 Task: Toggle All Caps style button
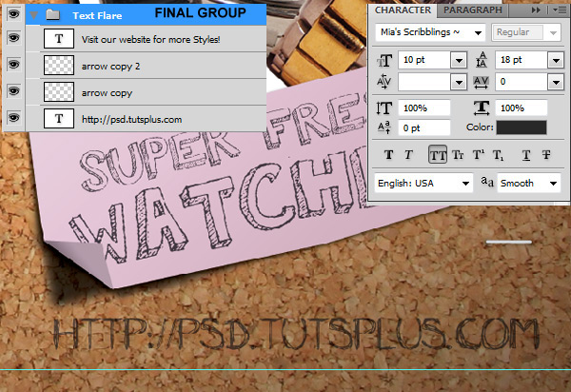tap(438, 155)
